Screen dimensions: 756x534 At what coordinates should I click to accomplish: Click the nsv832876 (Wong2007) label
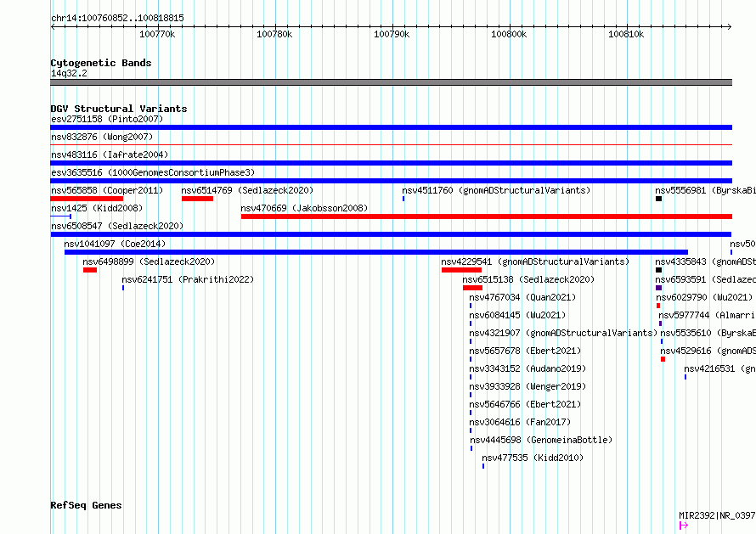click(102, 137)
